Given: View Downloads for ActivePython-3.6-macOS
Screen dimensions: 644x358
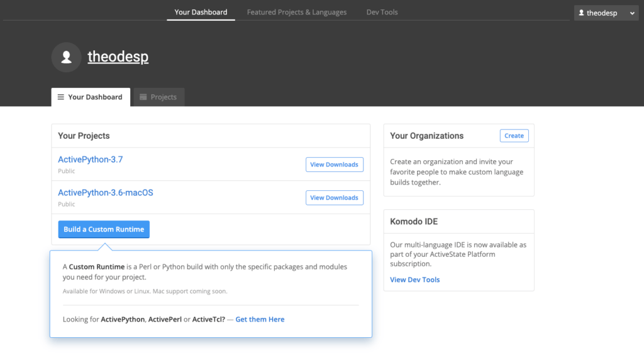Looking at the screenshot, I should click(x=334, y=198).
